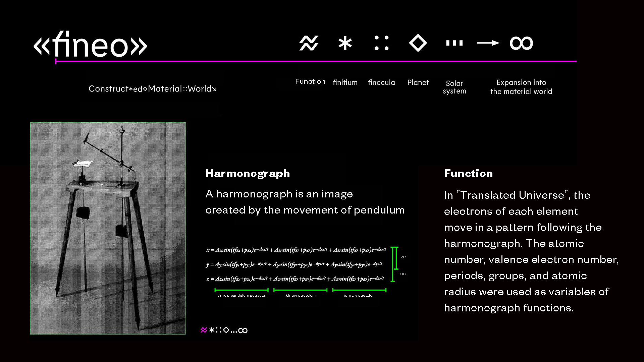Click the Solar system label

coord(454,87)
